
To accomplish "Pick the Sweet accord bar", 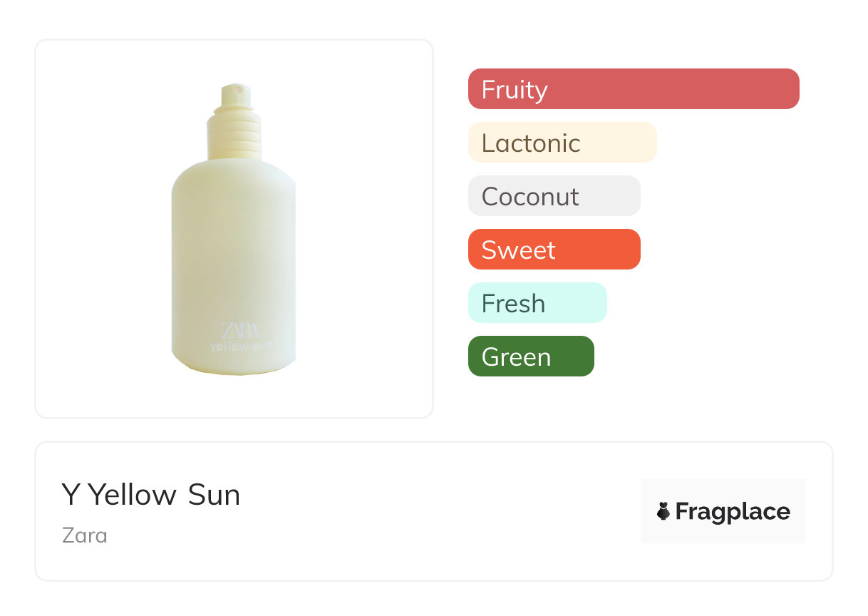I will coord(554,250).
